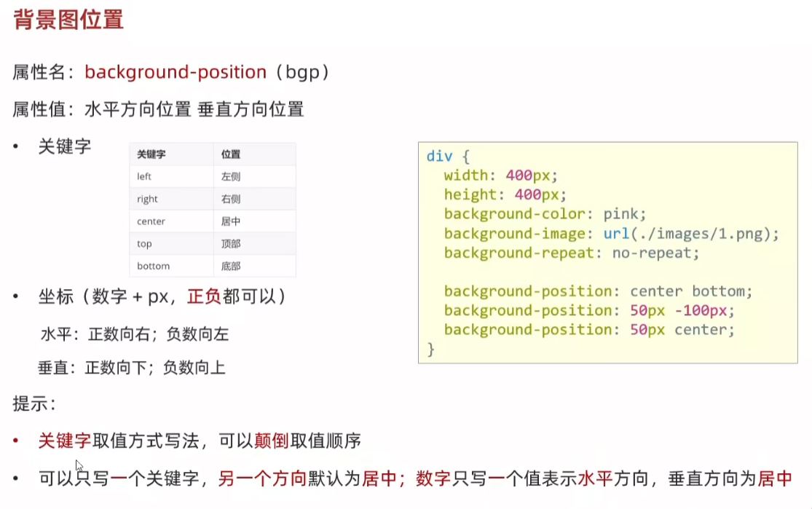The height and width of the screenshot is (509, 812).
Task: Click table header cell 位置
Action: (x=255, y=154)
